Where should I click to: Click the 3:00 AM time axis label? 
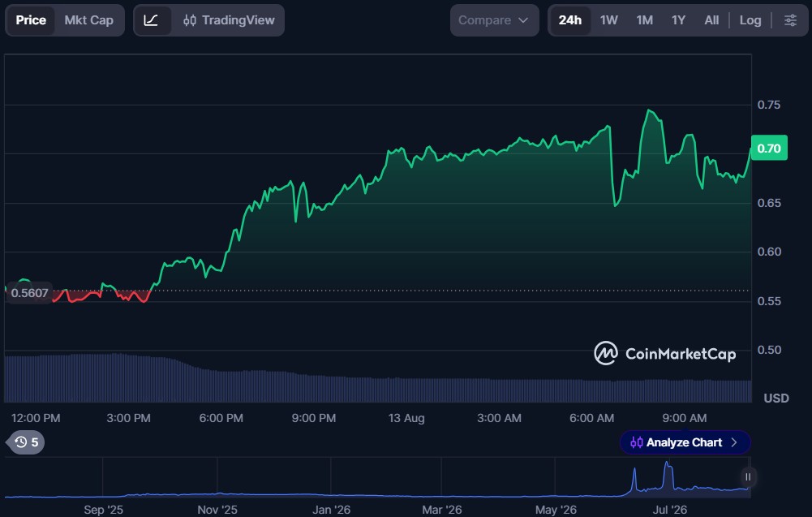click(x=499, y=418)
